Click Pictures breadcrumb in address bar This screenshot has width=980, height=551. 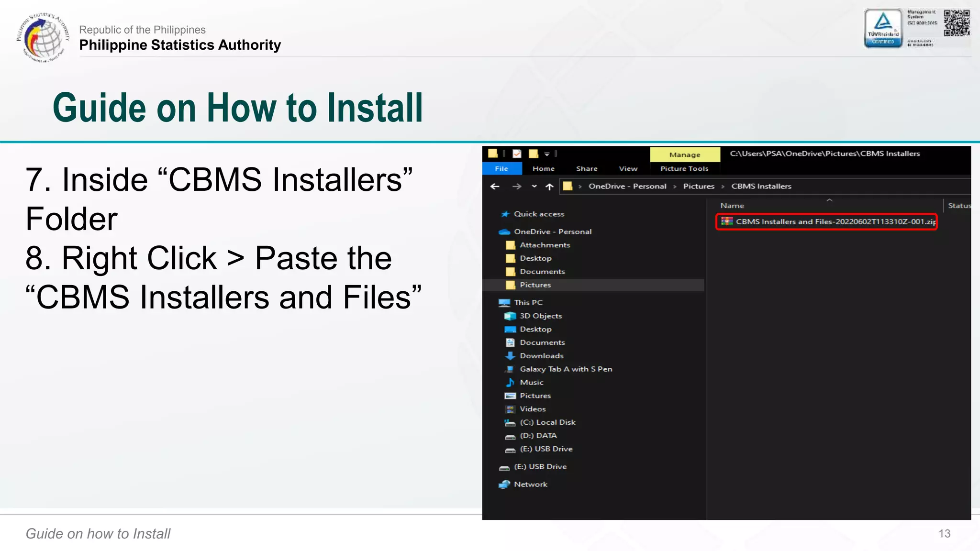pyautogui.click(x=699, y=186)
